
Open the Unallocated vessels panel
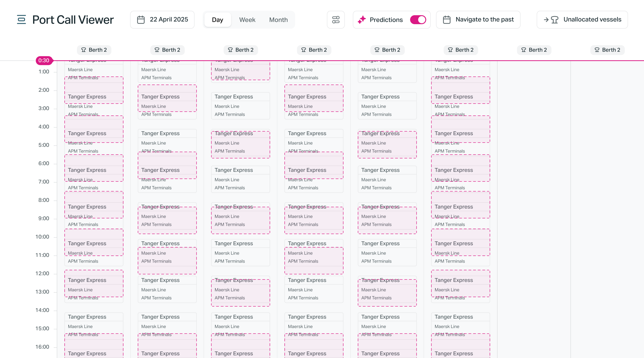coord(582,20)
